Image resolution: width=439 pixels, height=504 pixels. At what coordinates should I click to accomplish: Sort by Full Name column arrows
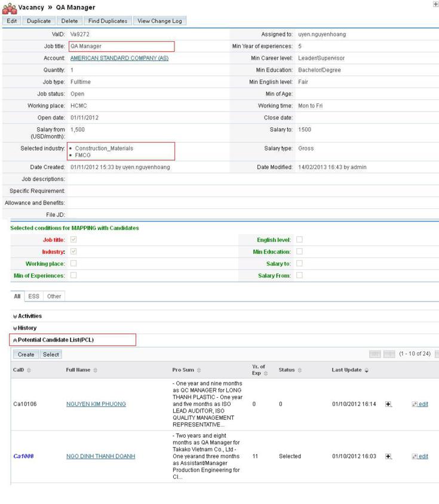coord(95,370)
